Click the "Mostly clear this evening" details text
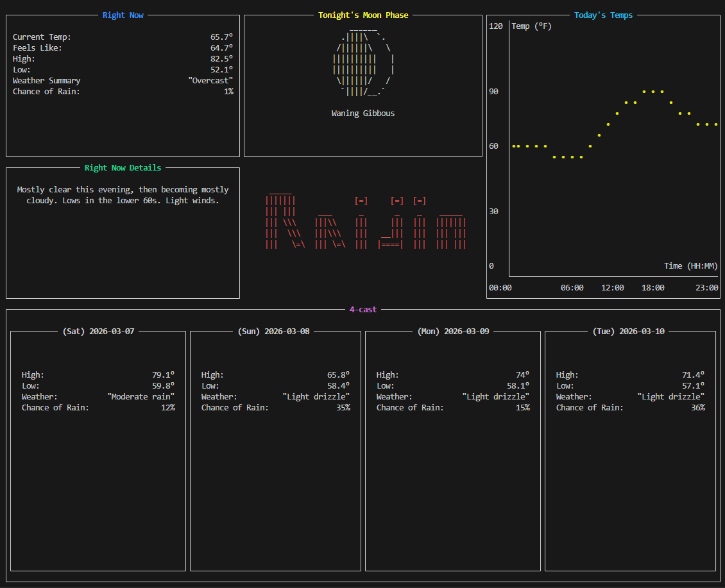 tap(123, 190)
